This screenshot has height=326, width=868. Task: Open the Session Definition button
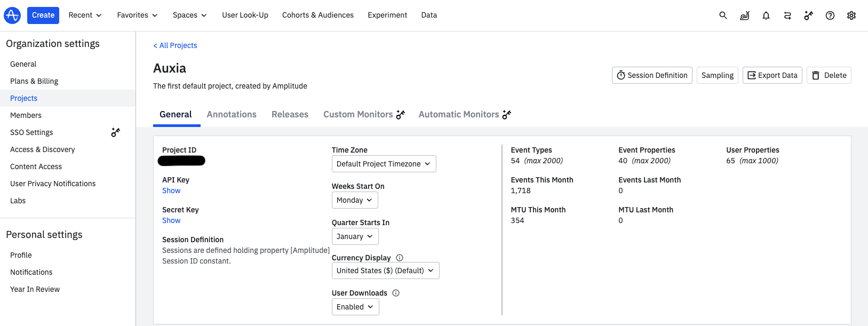(652, 75)
